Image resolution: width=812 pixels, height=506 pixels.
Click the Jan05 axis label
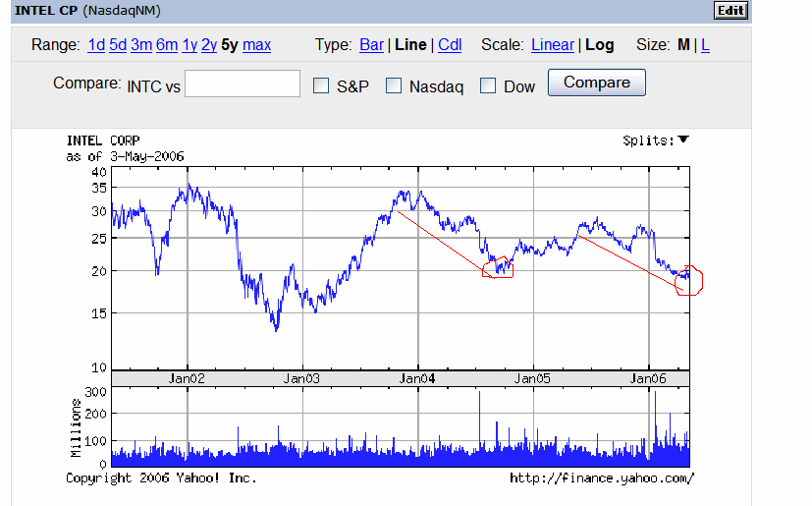coord(532,378)
